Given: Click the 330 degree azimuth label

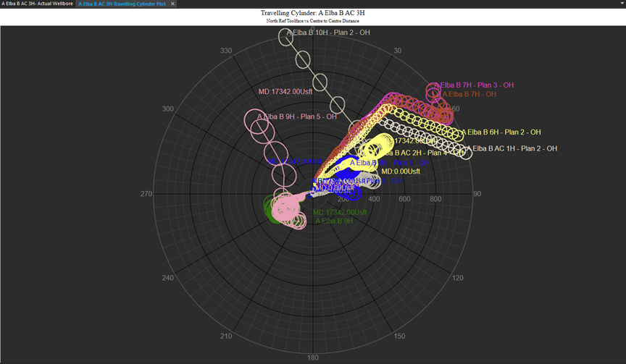Looking at the screenshot, I should click(227, 51).
